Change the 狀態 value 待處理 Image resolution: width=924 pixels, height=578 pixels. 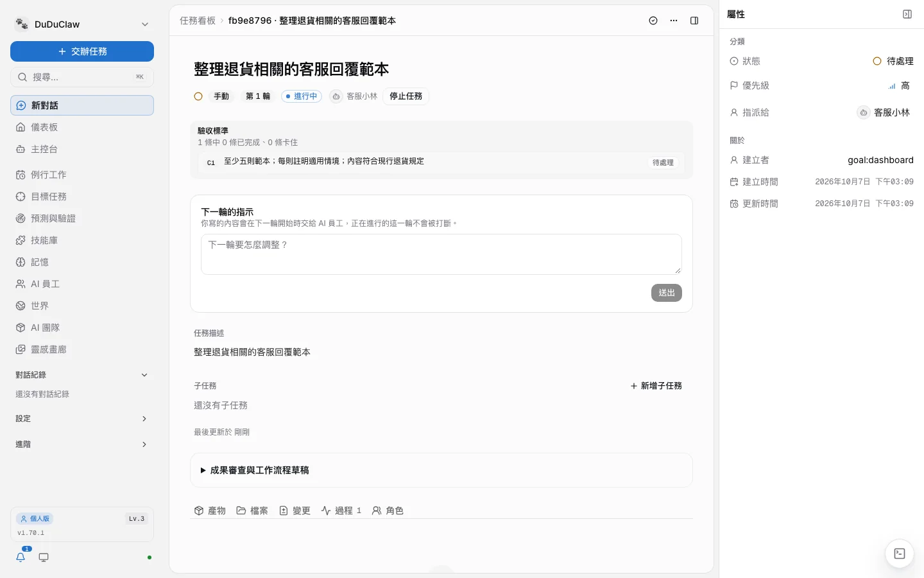click(893, 61)
